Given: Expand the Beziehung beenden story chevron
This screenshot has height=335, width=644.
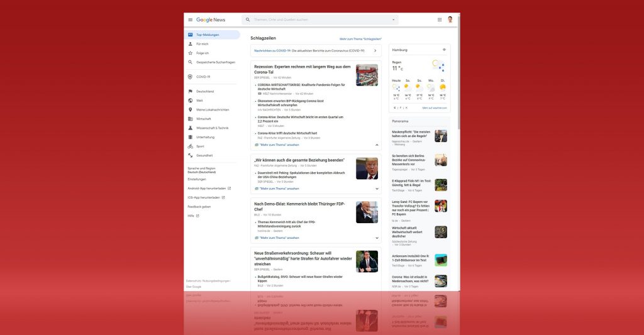Looking at the screenshot, I should pos(377,189).
